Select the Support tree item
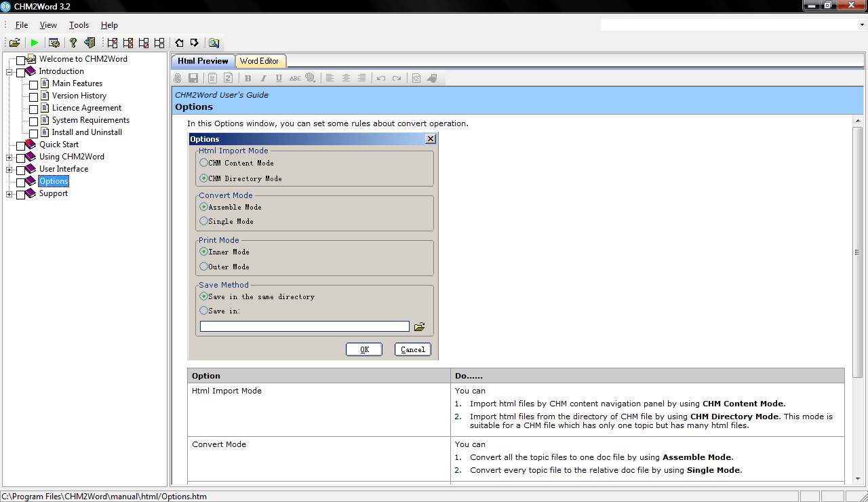This screenshot has width=868, height=502. pos(54,193)
